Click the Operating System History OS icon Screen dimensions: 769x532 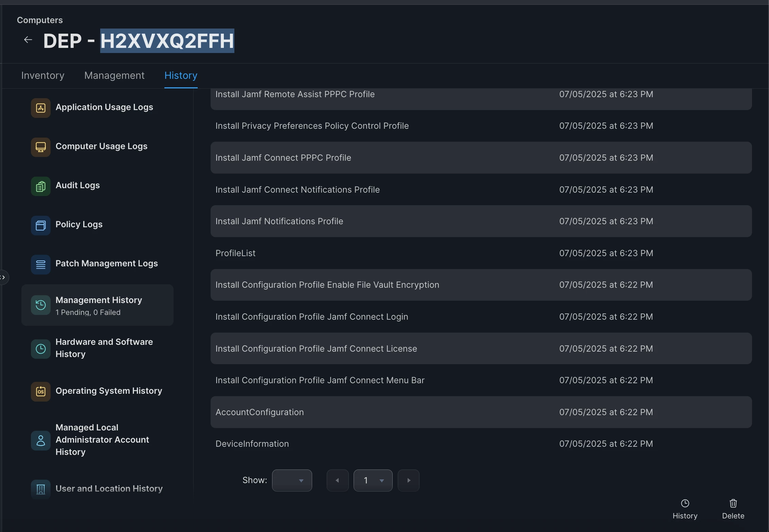click(x=41, y=391)
